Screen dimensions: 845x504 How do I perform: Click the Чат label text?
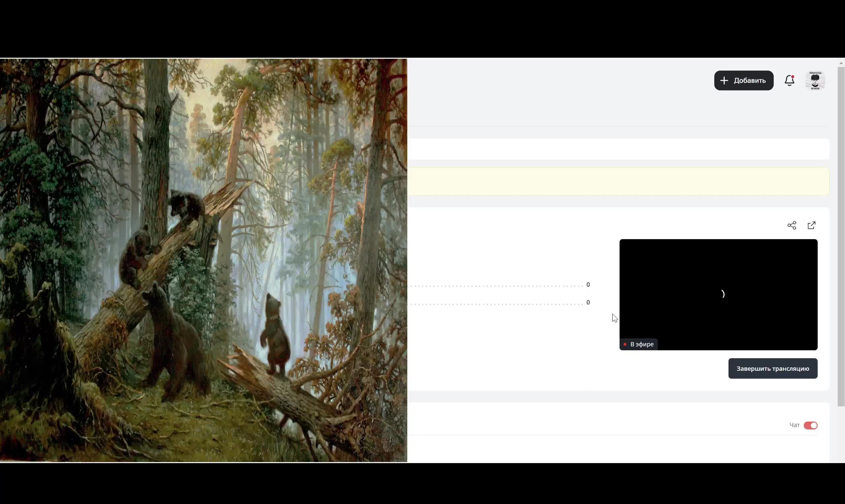click(x=794, y=425)
